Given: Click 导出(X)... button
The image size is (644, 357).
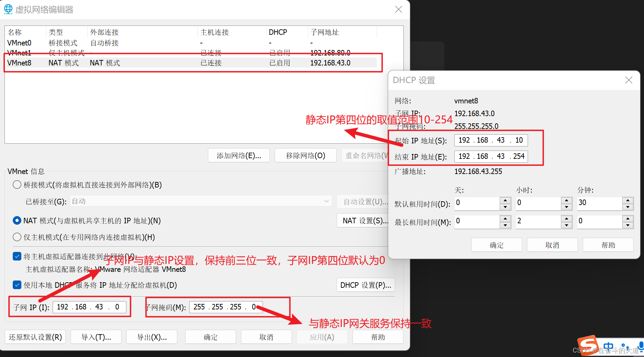Looking at the screenshot, I should [x=152, y=337].
